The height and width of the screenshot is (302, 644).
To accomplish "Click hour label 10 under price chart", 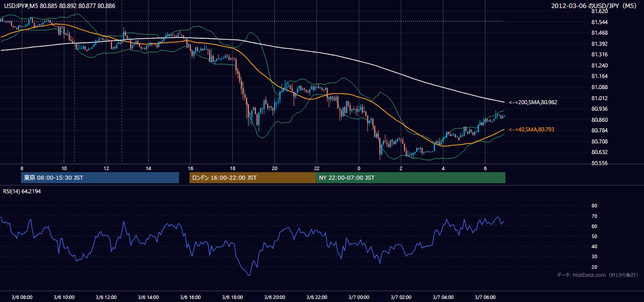I will pos(64,168).
